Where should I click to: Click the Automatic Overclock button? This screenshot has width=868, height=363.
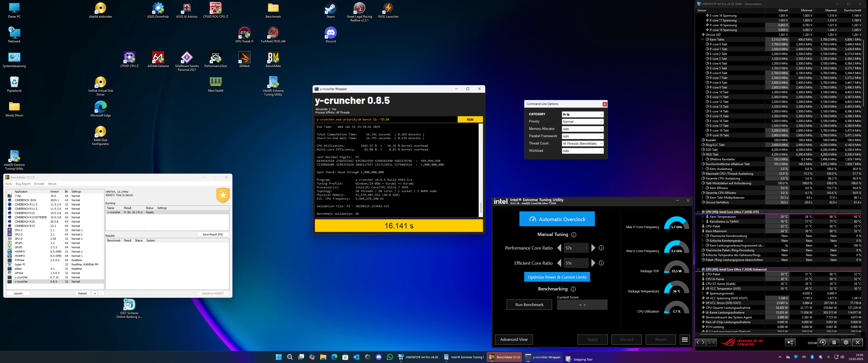tap(557, 219)
